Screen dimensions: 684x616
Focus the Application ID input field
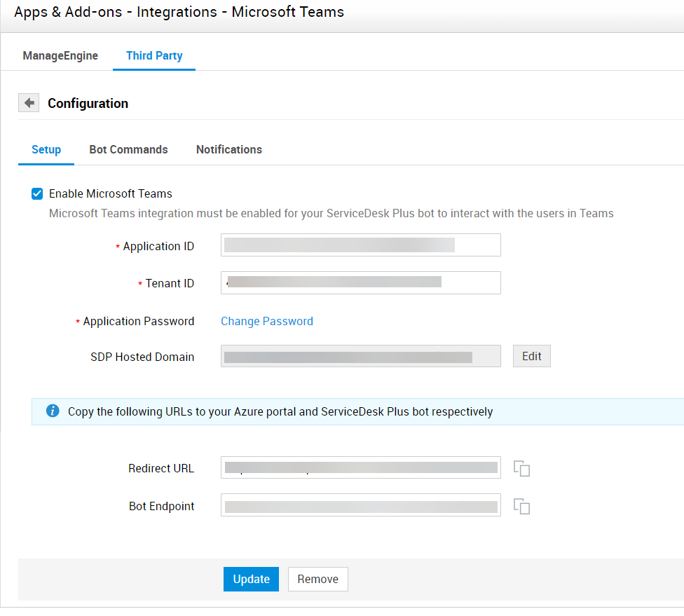point(360,245)
